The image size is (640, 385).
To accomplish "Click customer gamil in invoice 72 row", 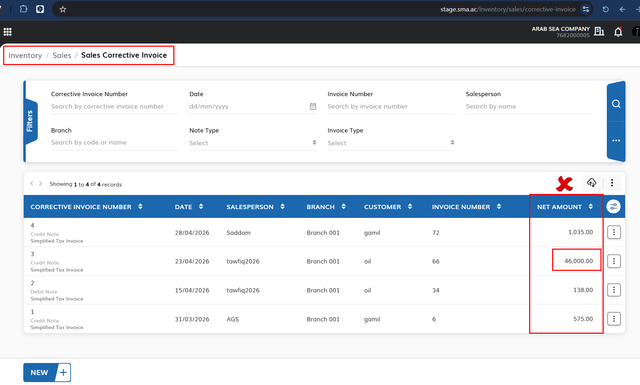I will [372, 233].
